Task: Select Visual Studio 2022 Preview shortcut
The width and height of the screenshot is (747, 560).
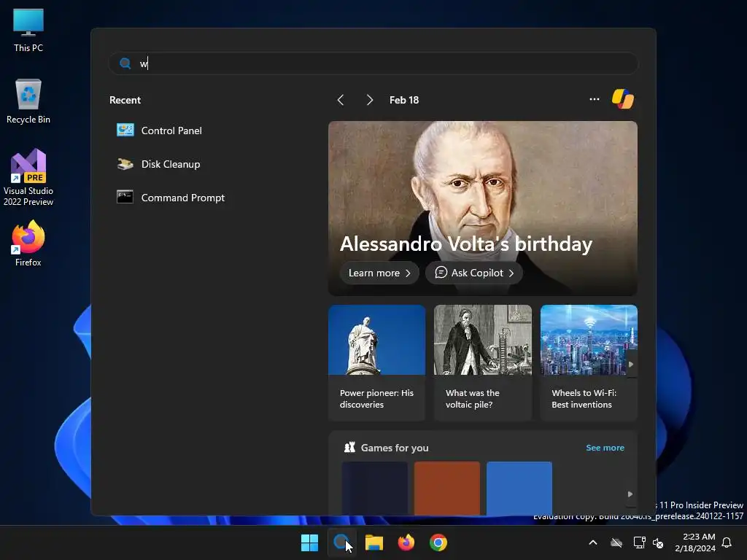Action: [28, 178]
